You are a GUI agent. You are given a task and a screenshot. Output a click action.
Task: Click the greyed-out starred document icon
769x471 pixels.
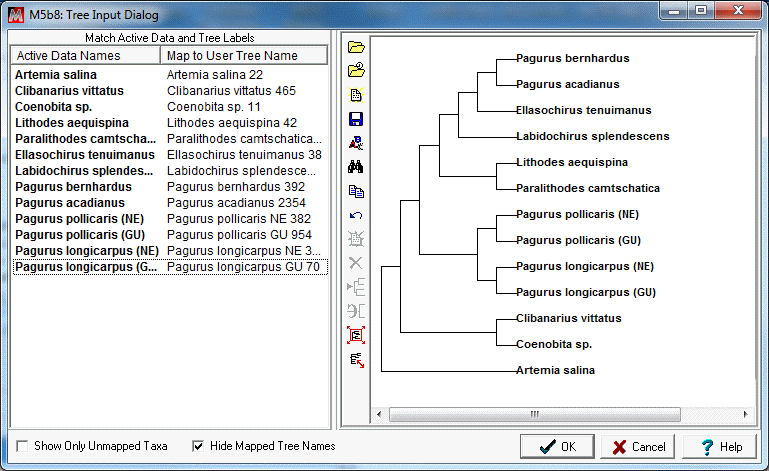(x=356, y=239)
